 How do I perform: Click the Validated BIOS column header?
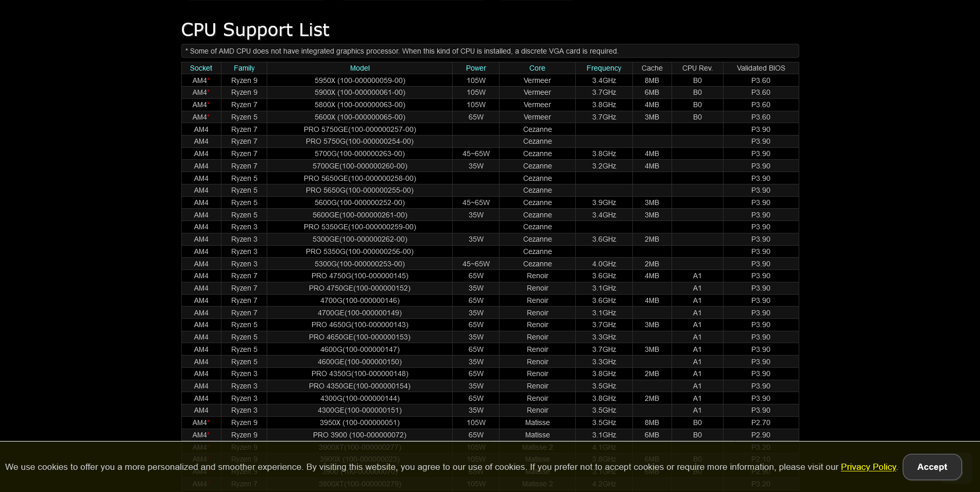[x=761, y=68]
